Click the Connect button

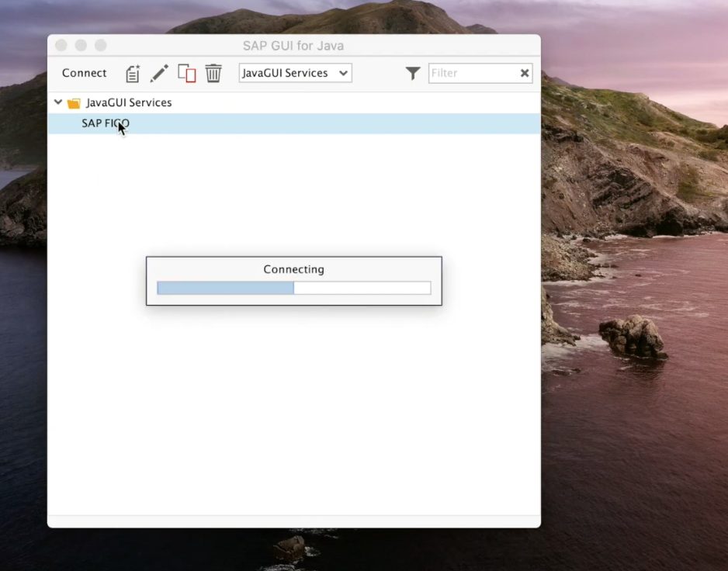click(x=84, y=73)
